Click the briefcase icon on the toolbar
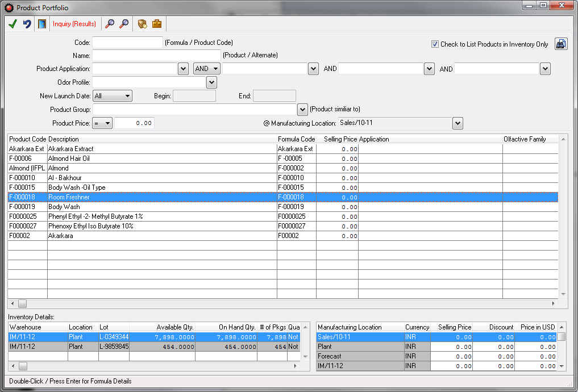This screenshot has height=392, width=578. (157, 24)
